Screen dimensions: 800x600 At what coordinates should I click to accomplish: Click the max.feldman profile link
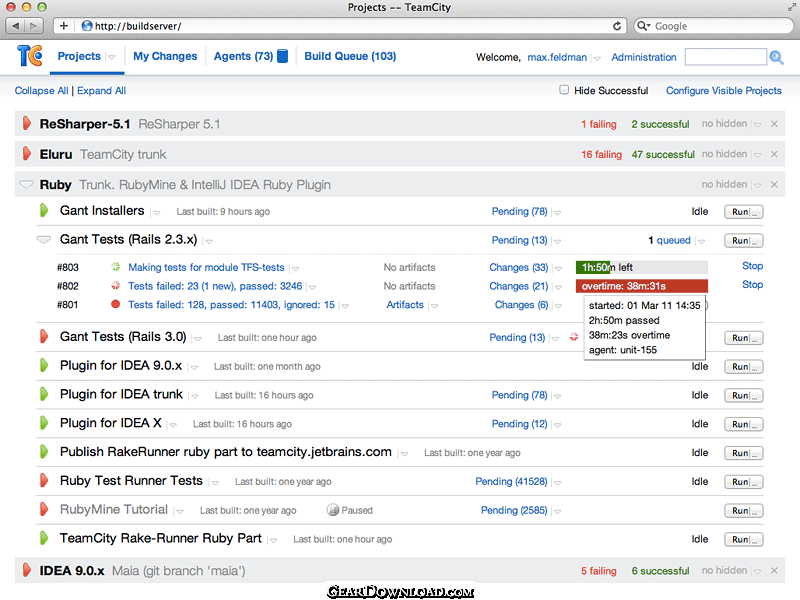coord(557,57)
